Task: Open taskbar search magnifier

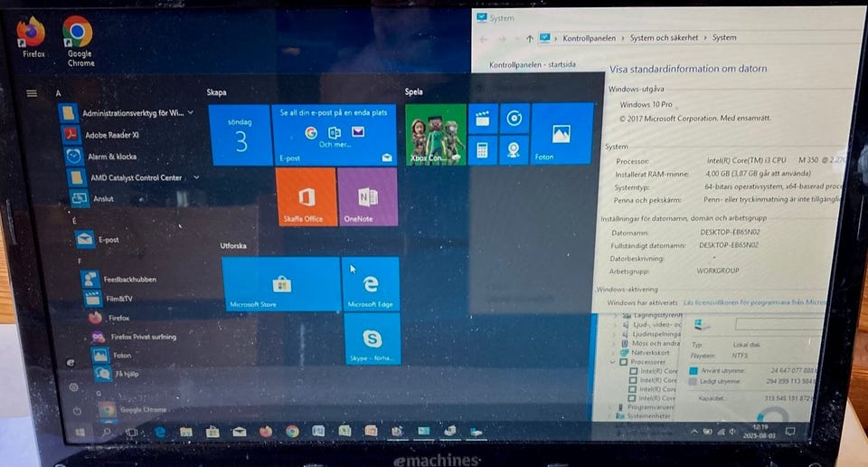Action: click(x=107, y=432)
